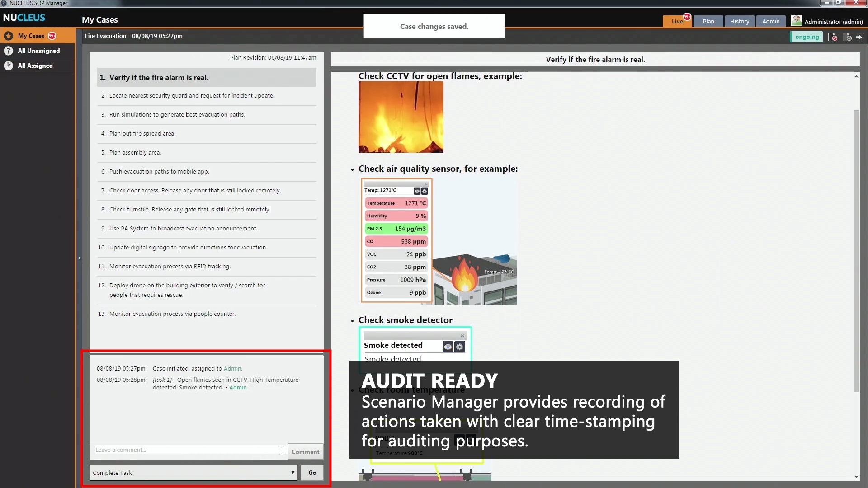This screenshot has width=868, height=488.
Task: Click the Admin link after Smoke detected comment
Action: [238, 388]
